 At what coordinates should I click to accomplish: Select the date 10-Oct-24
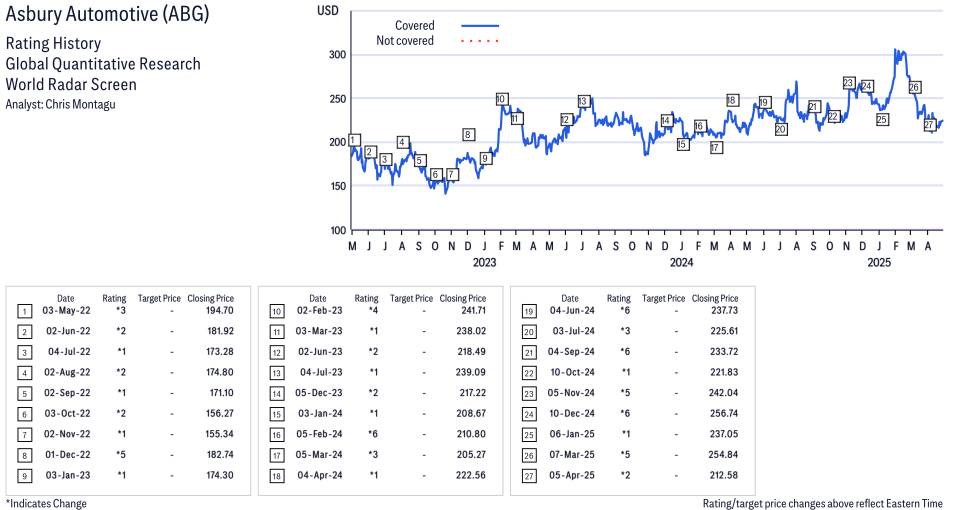[x=573, y=372]
